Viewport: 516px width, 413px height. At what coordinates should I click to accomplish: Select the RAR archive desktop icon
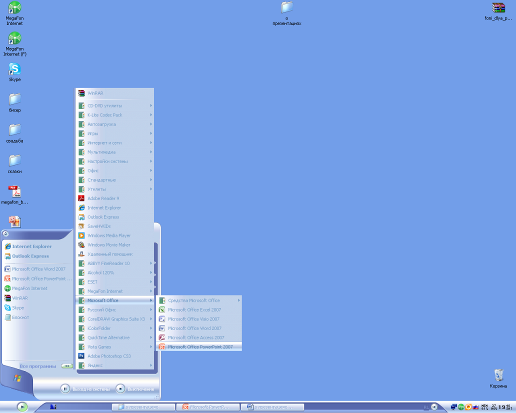(498, 12)
